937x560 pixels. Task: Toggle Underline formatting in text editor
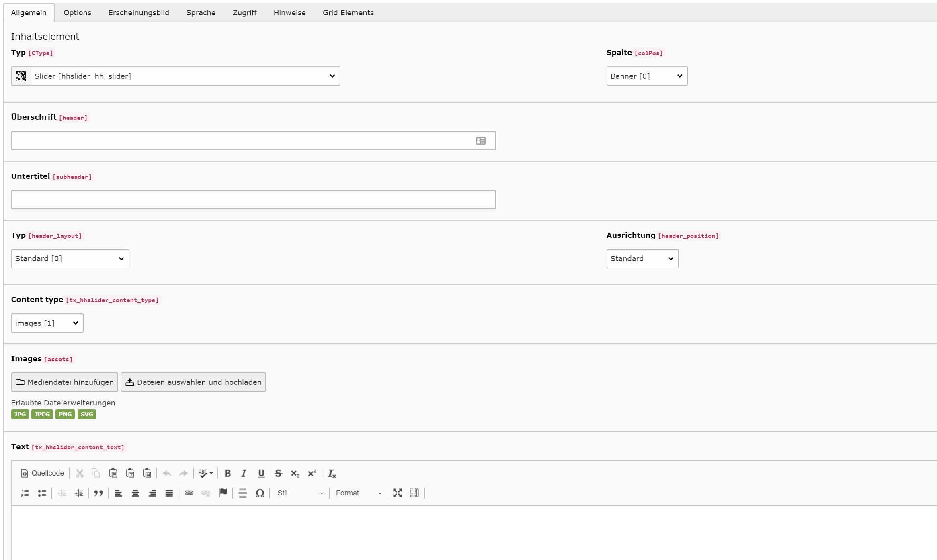coord(260,473)
